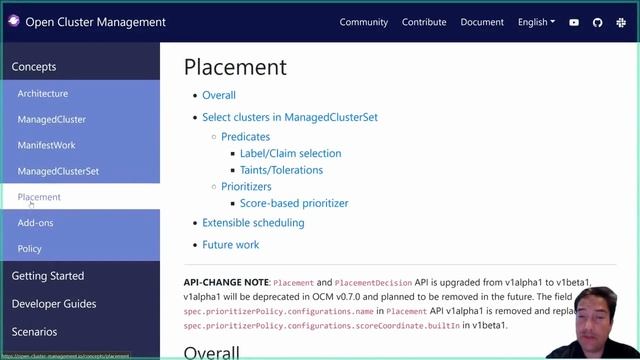Open the Contribute menu item
Screen dimensions: 640x360
tap(424, 22)
